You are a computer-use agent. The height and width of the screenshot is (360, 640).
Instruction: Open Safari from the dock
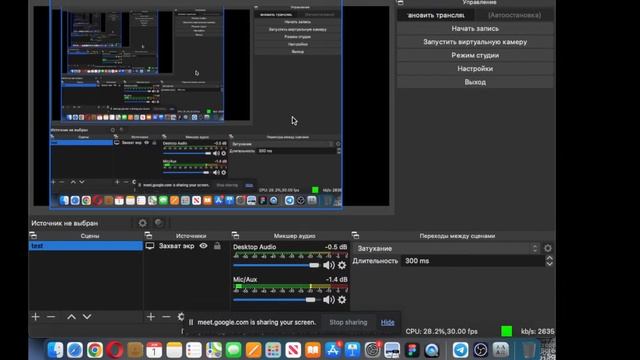(x=75, y=350)
